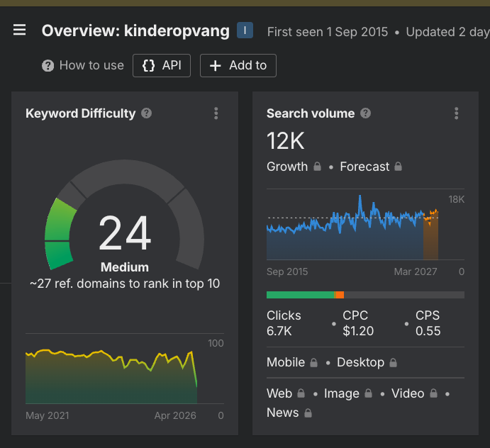Click the API button
Screen dimensions: 490x448
pyautogui.click(x=162, y=66)
